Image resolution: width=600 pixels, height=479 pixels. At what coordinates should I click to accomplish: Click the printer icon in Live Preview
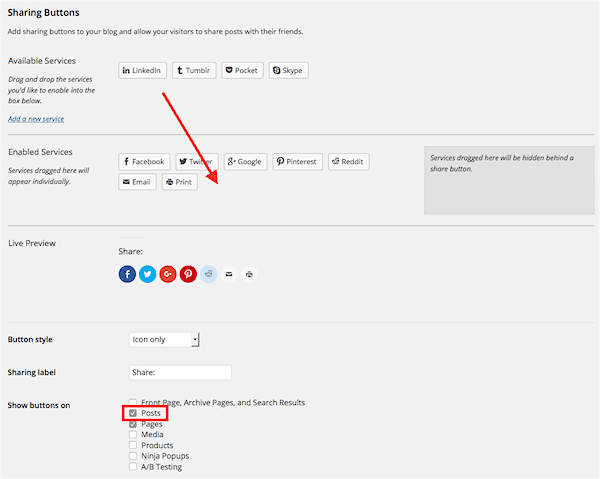coord(249,274)
